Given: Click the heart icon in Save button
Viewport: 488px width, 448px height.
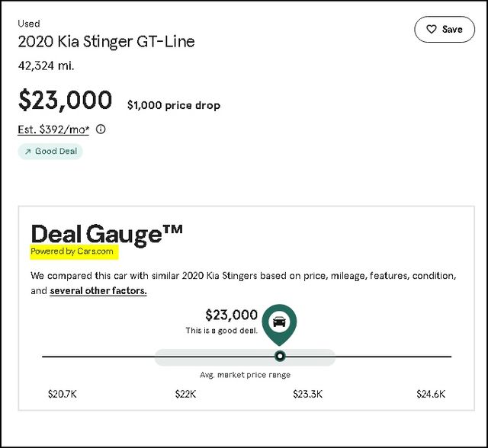Looking at the screenshot, I should coord(432,29).
